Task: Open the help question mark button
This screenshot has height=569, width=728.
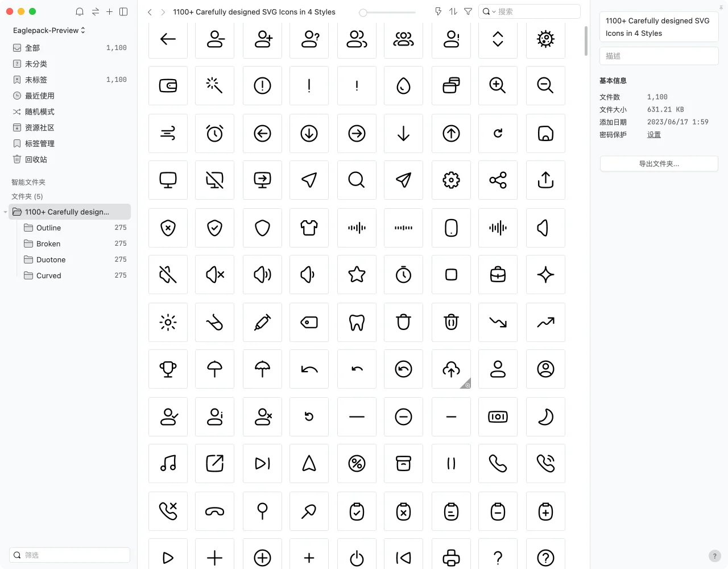Action: coord(715,556)
